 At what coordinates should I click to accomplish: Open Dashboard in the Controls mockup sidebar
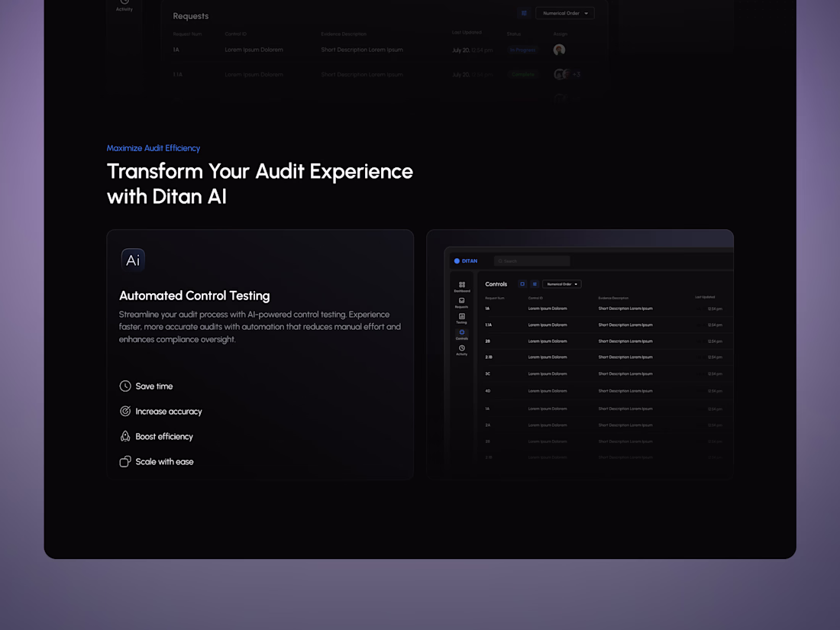pyautogui.click(x=462, y=286)
